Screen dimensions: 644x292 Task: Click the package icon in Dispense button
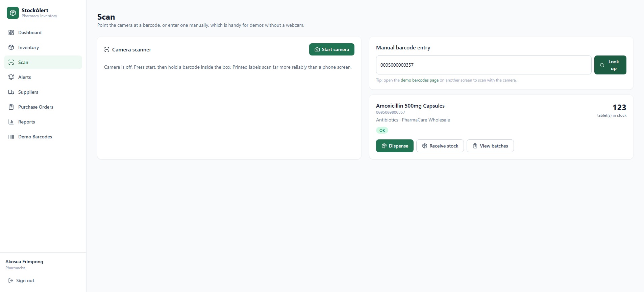(384, 146)
